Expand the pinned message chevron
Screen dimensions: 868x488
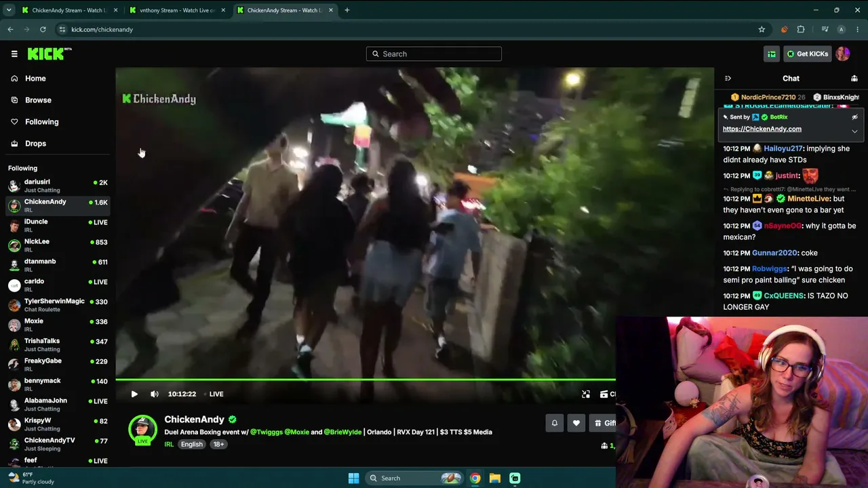(x=854, y=131)
